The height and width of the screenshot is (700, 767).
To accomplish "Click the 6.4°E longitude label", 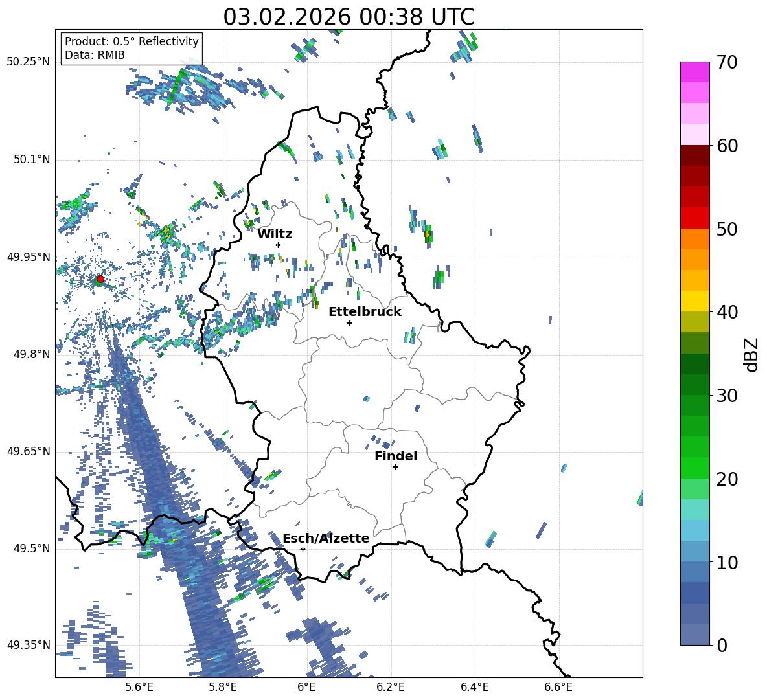I will [x=474, y=687].
